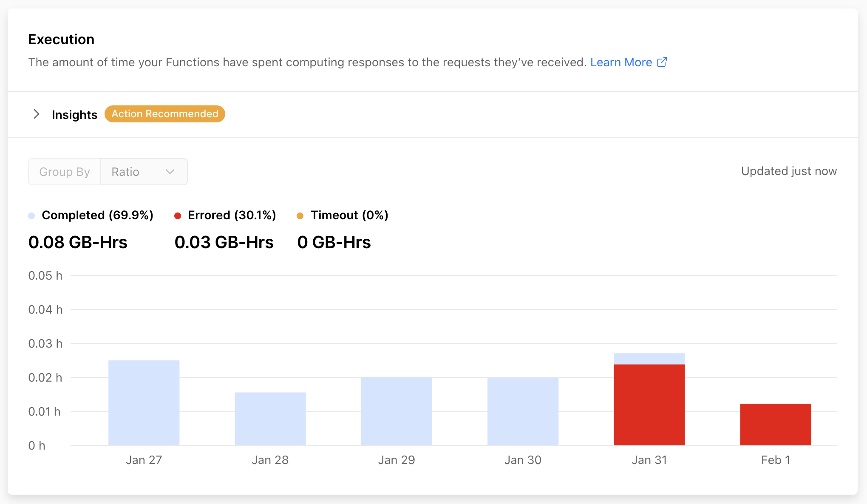The image size is (867, 504).
Task: Click the Completed legend color dot
Action: point(31,216)
